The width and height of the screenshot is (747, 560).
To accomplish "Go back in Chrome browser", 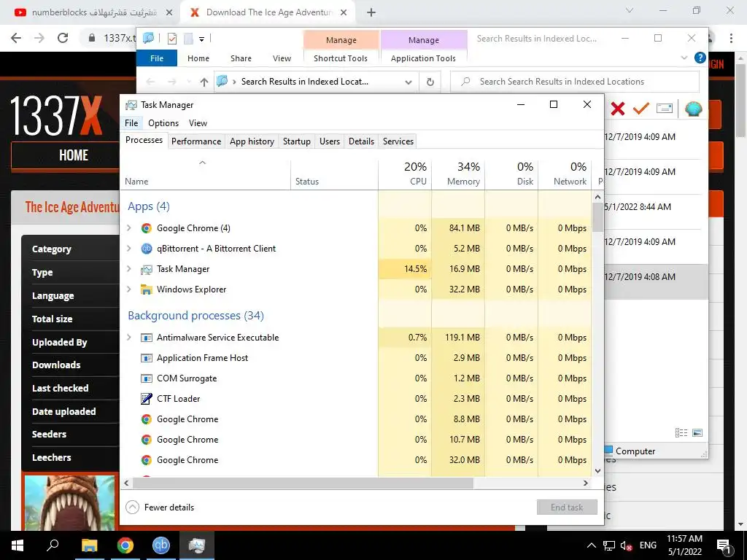I will click(16, 38).
